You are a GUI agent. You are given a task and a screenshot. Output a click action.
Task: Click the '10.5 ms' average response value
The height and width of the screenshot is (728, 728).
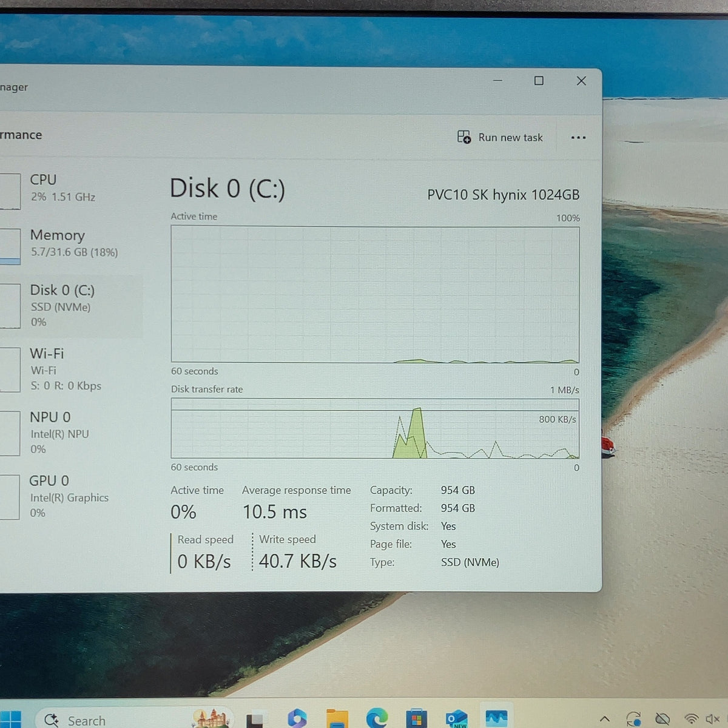click(275, 512)
